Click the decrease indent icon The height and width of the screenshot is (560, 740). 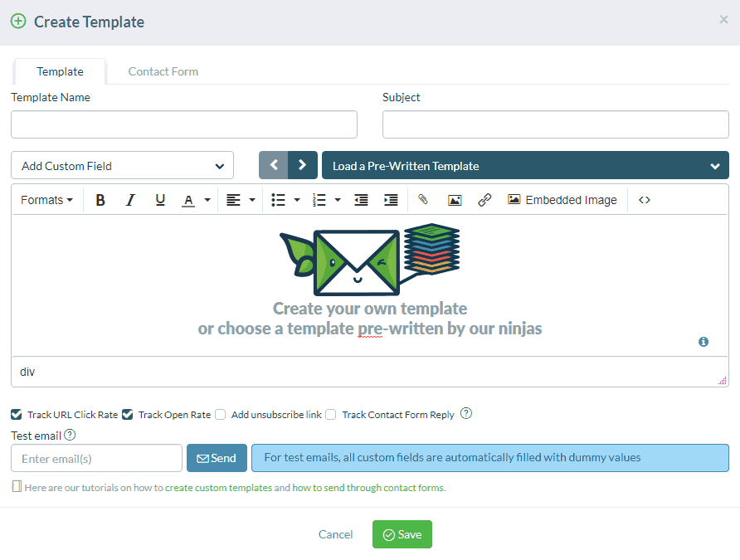point(361,200)
